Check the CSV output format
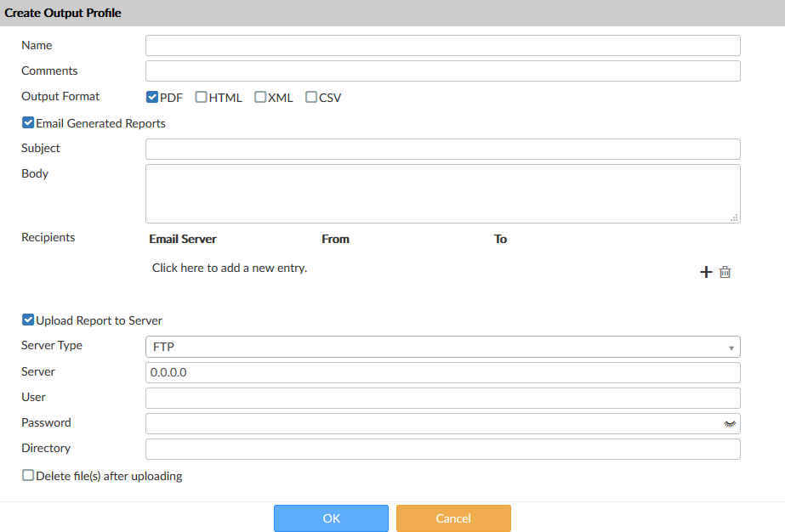Image resolution: width=785 pixels, height=532 pixels. (312, 97)
